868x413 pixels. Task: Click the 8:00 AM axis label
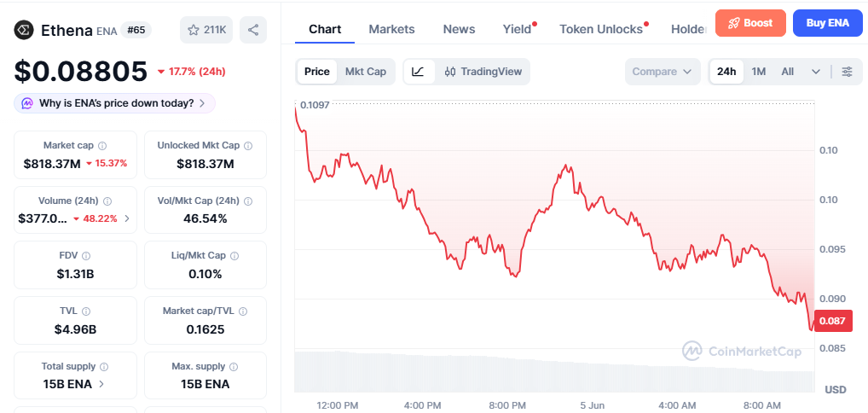pos(761,406)
